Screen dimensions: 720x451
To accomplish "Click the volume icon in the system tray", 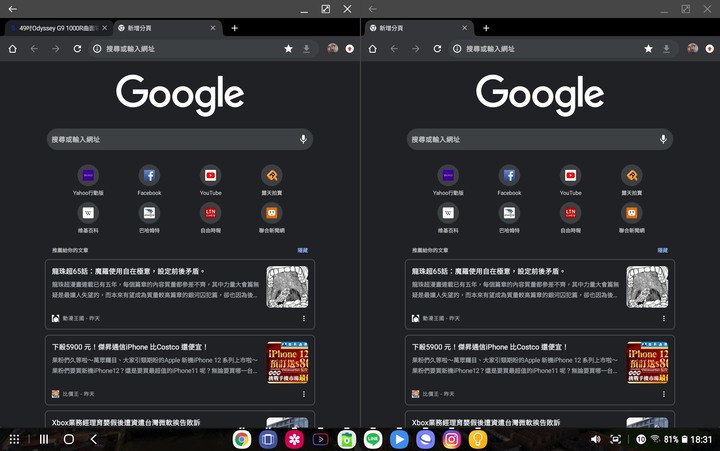I will tap(596, 440).
